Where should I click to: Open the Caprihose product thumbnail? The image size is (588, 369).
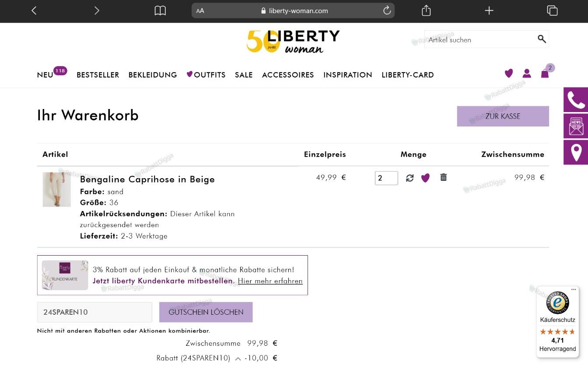point(56,189)
